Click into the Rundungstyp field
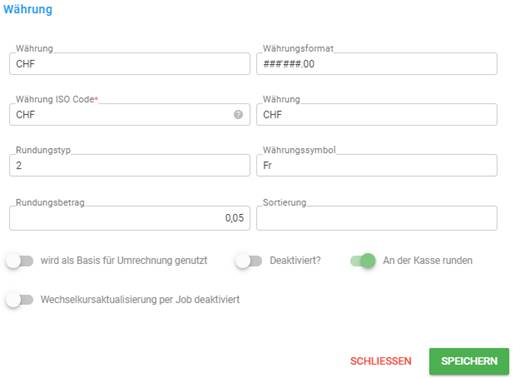The image size is (515, 378). click(130, 165)
